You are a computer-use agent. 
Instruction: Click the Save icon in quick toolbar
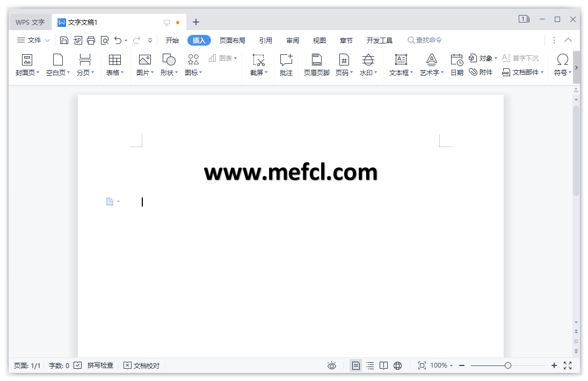64,40
